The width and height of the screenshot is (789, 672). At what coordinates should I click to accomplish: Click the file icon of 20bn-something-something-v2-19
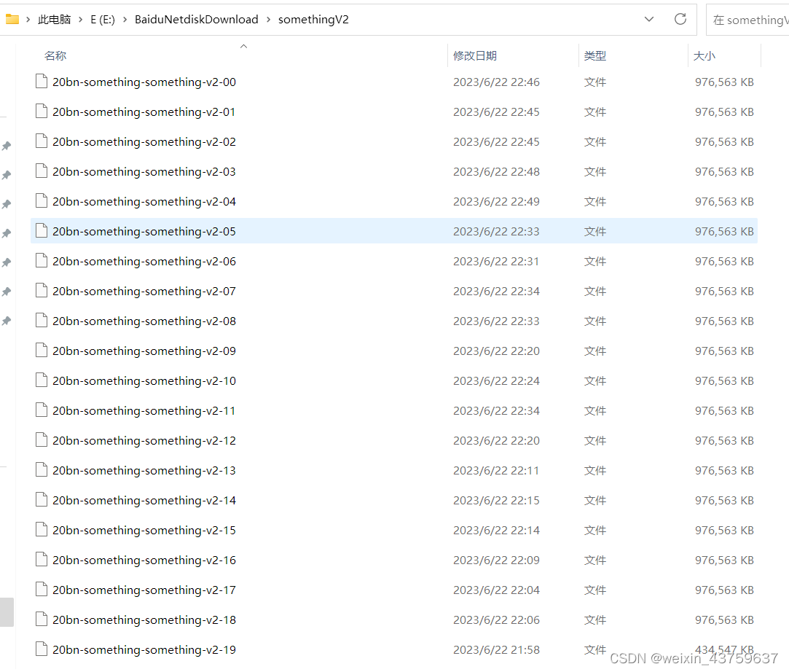tap(41, 649)
